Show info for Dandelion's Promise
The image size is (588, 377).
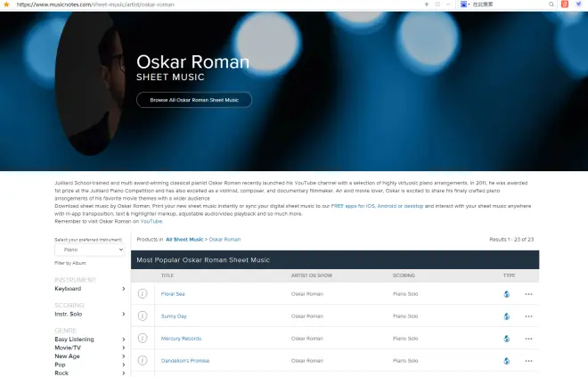tap(143, 360)
